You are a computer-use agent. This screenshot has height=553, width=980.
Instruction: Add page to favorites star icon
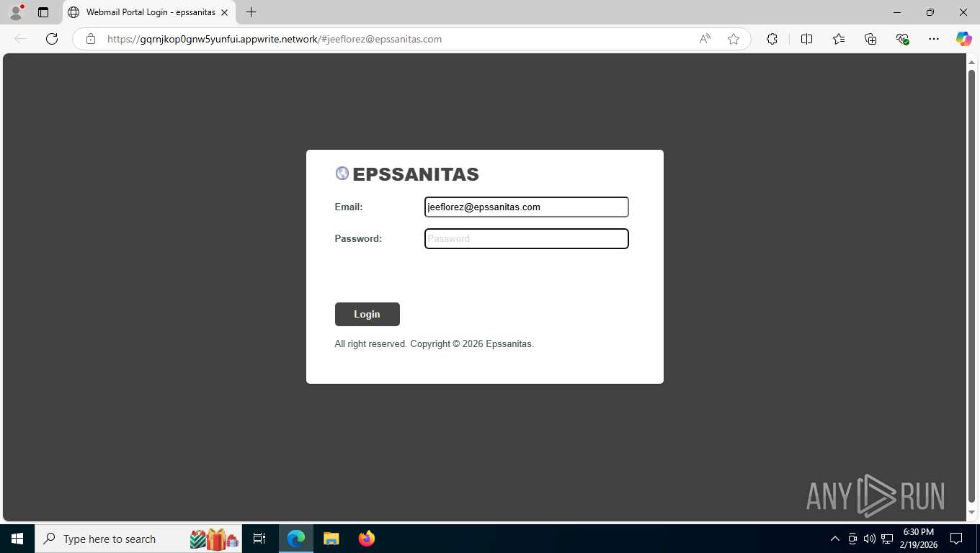pyautogui.click(x=734, y=39)
